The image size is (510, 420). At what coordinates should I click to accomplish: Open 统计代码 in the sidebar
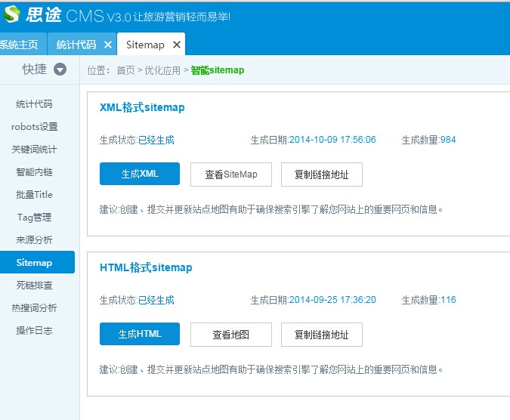click(x=34, y=104)
